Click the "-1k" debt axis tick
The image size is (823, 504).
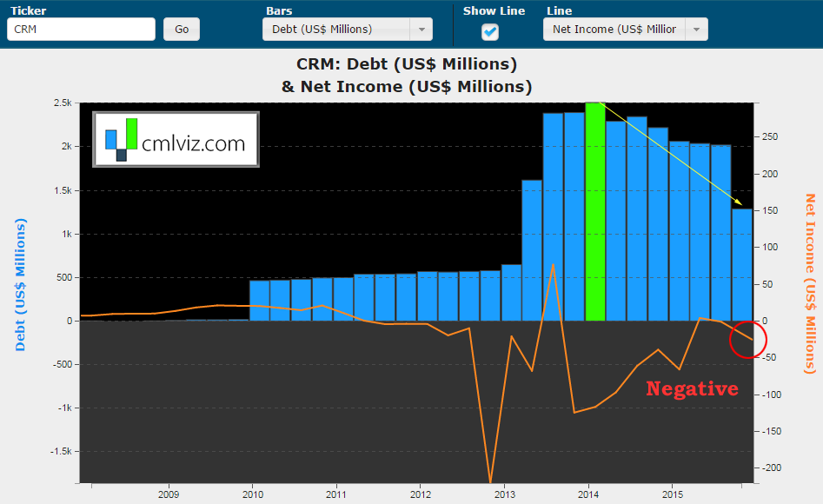65,408
